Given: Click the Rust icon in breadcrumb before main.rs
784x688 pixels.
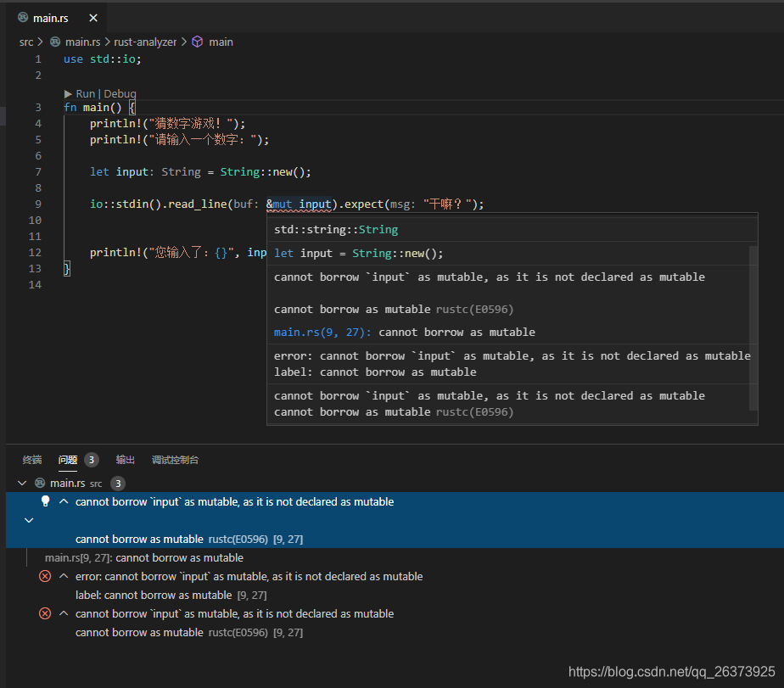Looking at the screenshot, I should tap(55, 42).
